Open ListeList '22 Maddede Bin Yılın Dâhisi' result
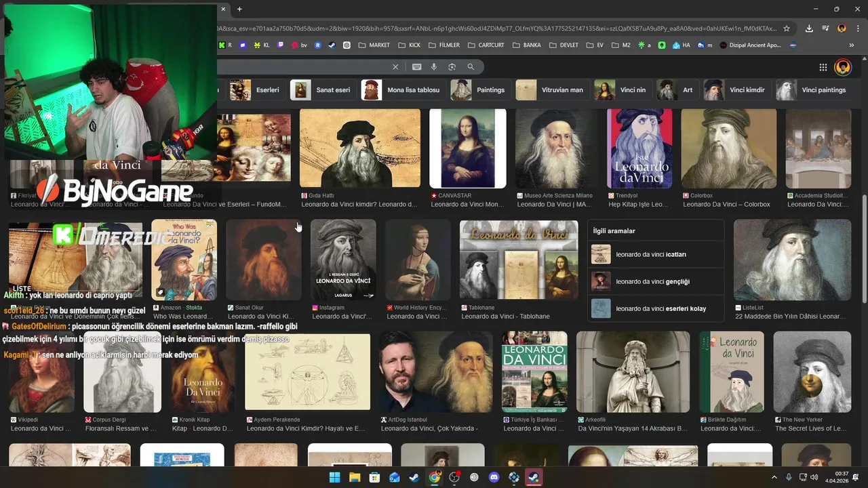This screenshot has width=868, height=488. [792, 260]
